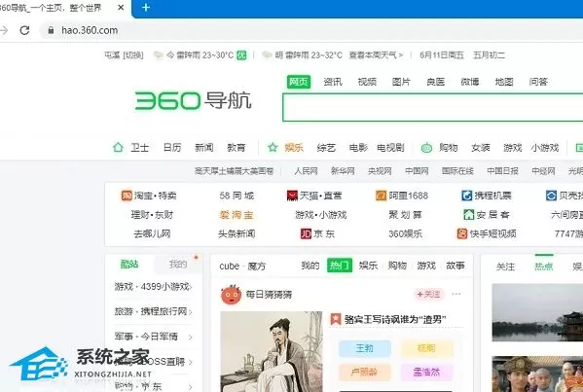Open the three-dot menu on 每日猜猜猜
Screen dimensions: 583x392
[456, 294]
